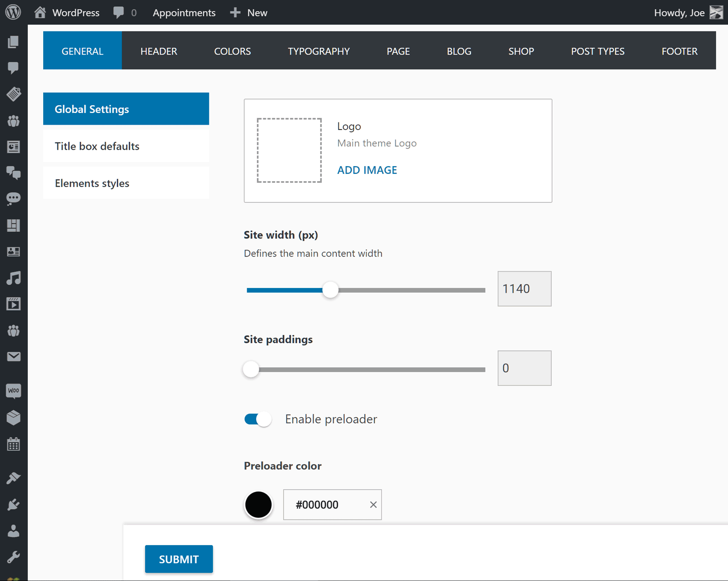Click the music note sidebar icon
728x581 pixels.
tap(14, 278)
